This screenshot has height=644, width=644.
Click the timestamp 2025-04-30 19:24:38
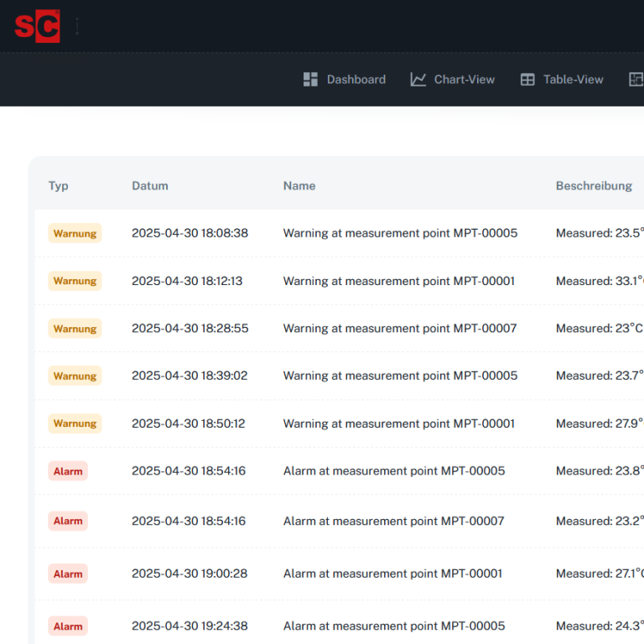coord(190,626)
